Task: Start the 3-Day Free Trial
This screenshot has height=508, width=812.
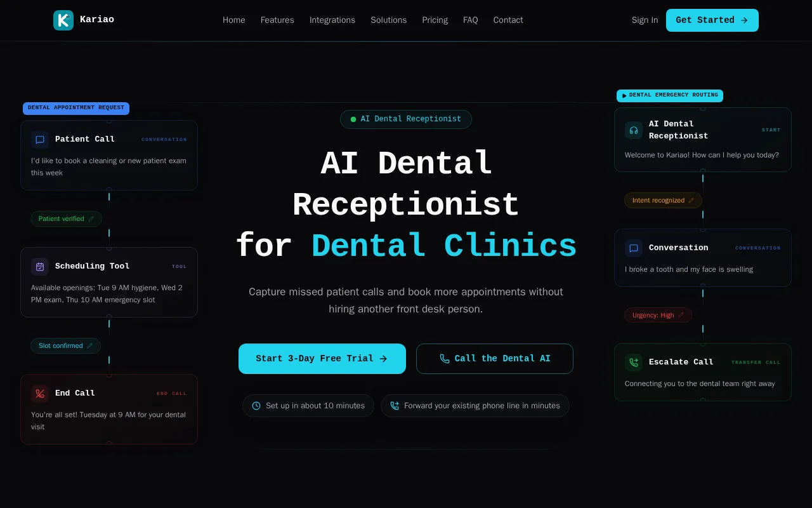Action: click(322, 359)
